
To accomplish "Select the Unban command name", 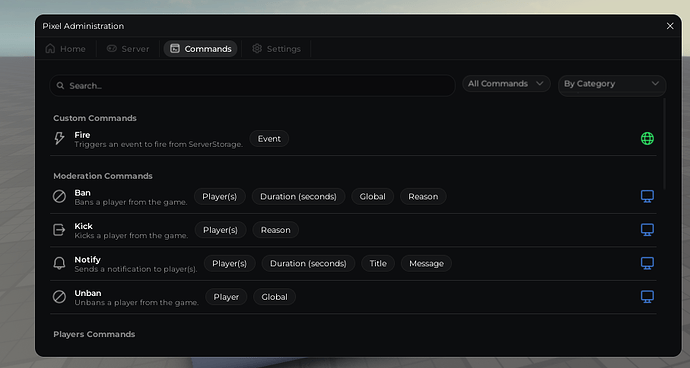I will tap(88, 293).
